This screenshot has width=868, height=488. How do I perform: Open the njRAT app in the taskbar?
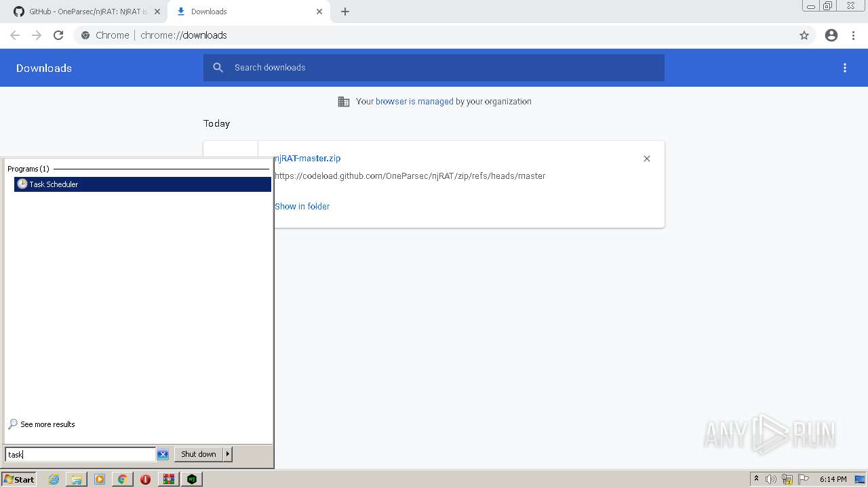tap(193, 479)
